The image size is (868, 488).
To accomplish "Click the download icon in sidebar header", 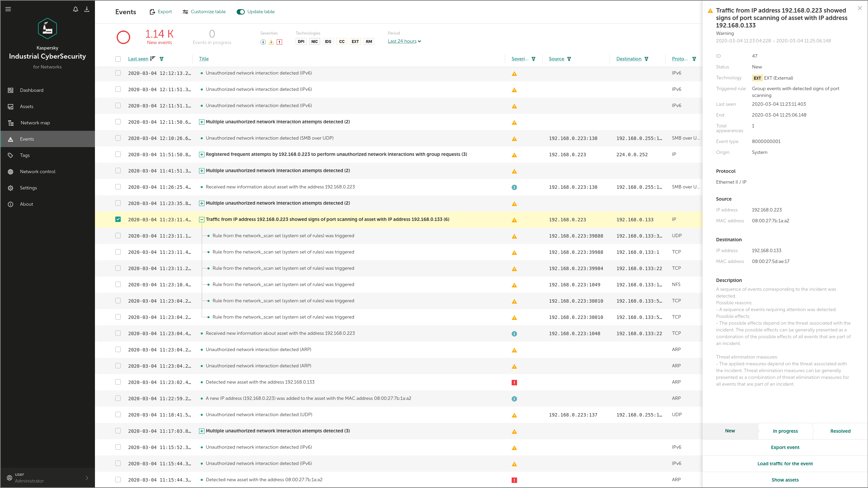I will (x=87, y=9).
